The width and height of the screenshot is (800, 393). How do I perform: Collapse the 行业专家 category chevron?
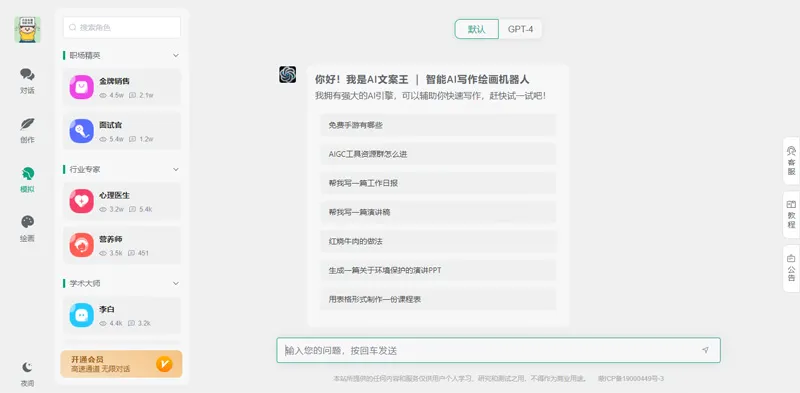tap(176, 169)
